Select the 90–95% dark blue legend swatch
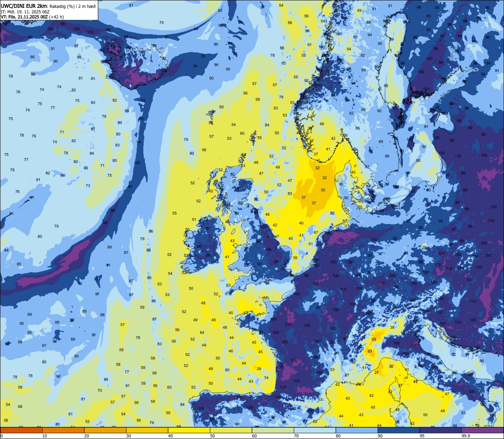The width and height of the screenshot is (504, 439). (x=398, y=430)
